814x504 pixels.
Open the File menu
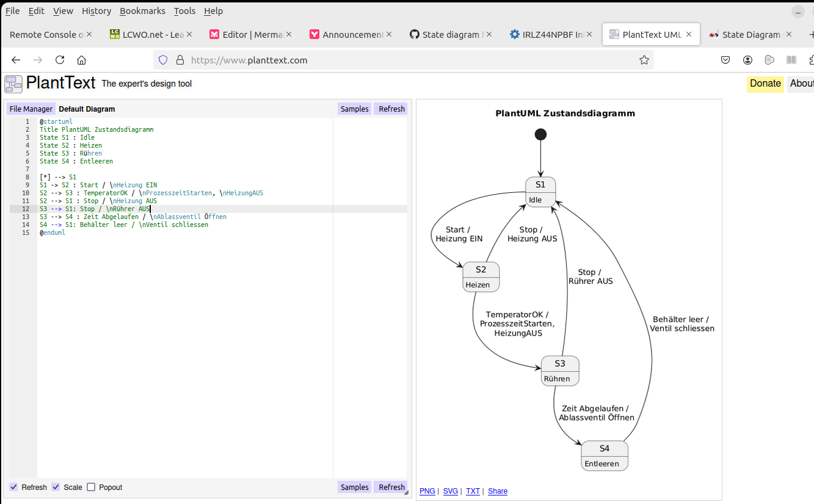pos(12,11)
